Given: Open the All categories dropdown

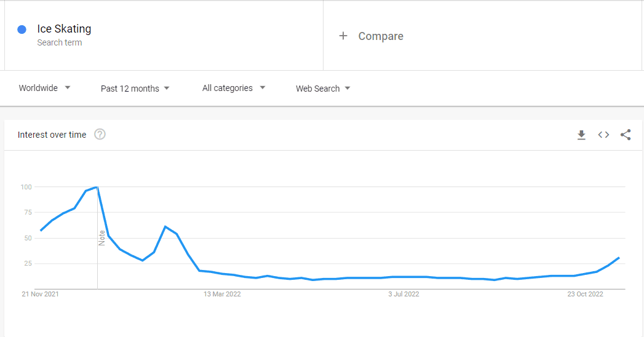Looking at the screenshot, I should (234, 88).
